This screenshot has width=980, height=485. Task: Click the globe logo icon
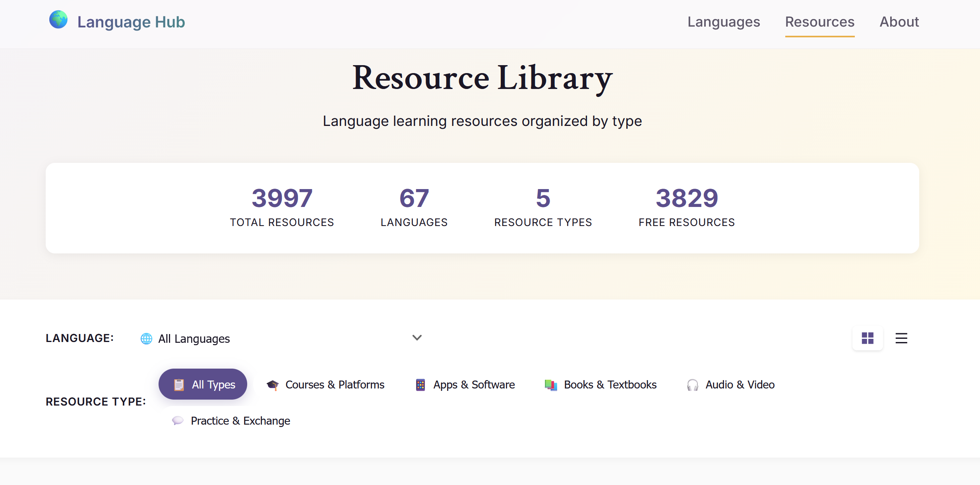tap(58, 20)
